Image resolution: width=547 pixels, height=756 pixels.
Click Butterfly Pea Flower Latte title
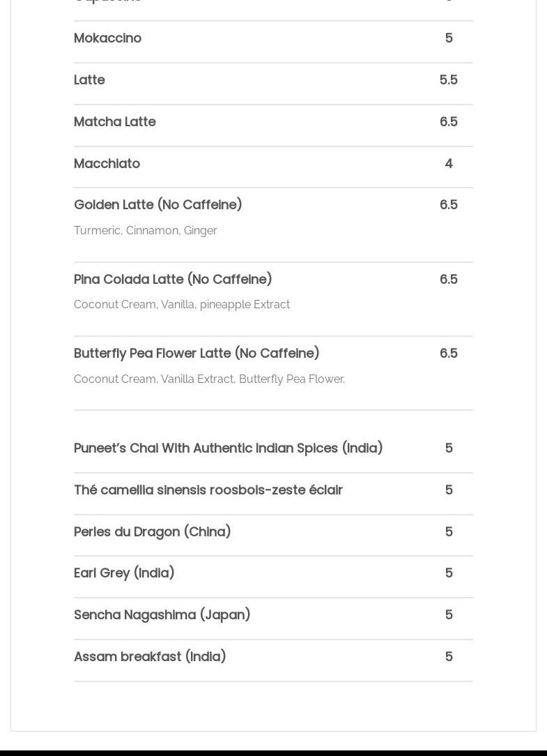[x=197, y=354]
